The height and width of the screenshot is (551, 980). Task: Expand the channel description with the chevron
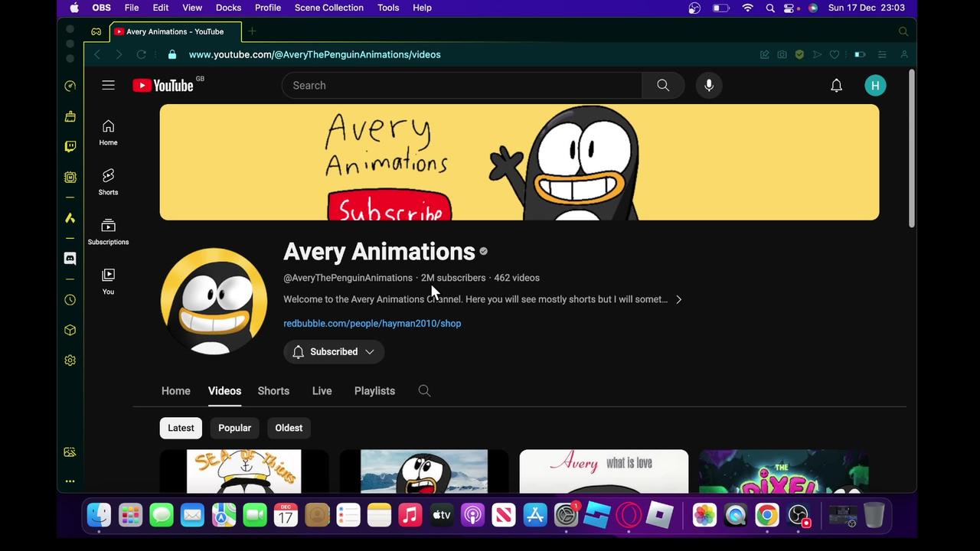coord(678,299)
